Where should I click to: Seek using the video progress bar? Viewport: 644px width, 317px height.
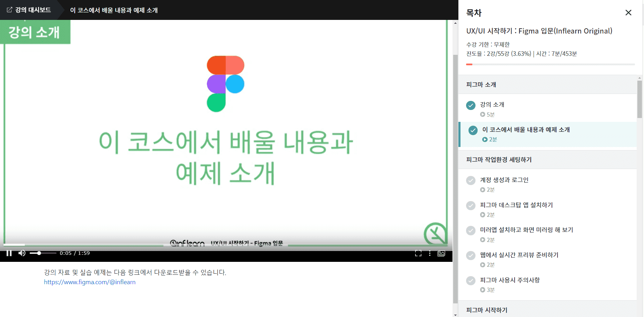[225, 245]
